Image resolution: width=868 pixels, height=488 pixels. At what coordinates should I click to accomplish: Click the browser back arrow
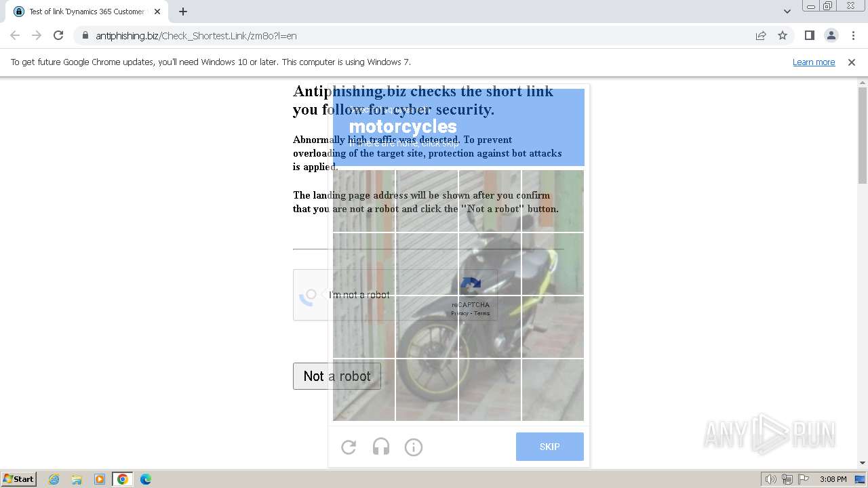pyautogui.click(x=15, y=35)
